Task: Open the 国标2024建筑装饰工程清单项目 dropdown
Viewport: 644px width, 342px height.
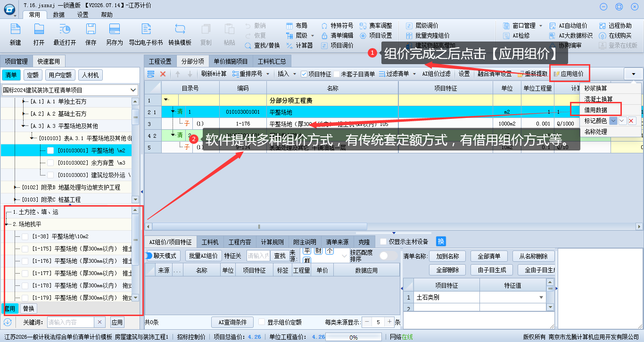Action: 133,90
